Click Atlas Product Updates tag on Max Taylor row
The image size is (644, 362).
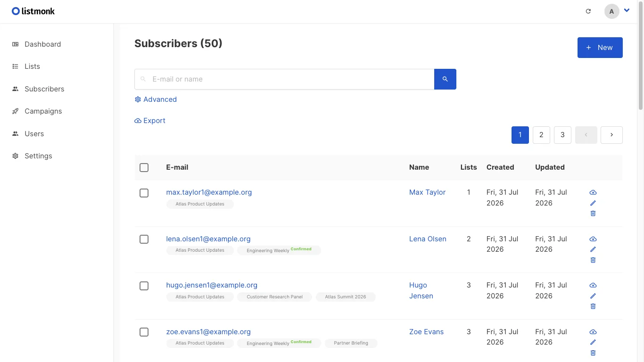pyautogui.click(x=200, y=204)
